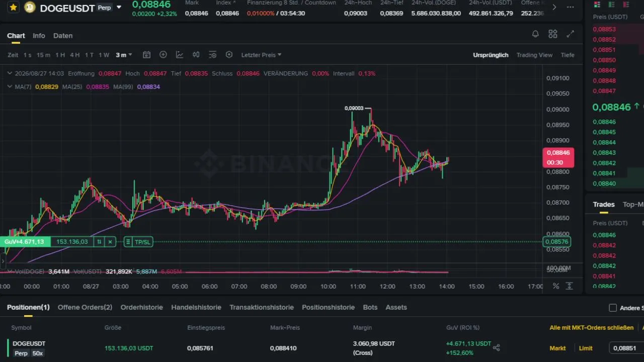Open the chart display visibility settings icon
The width and height of the screenshot is (644, 362).
pos(212,55)
